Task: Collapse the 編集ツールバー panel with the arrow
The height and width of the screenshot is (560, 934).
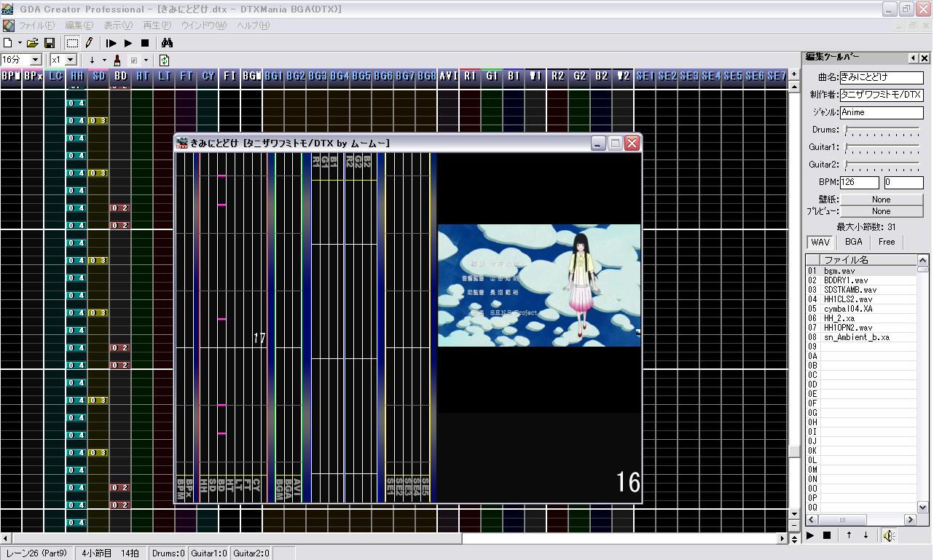Action: click(914, 58)
